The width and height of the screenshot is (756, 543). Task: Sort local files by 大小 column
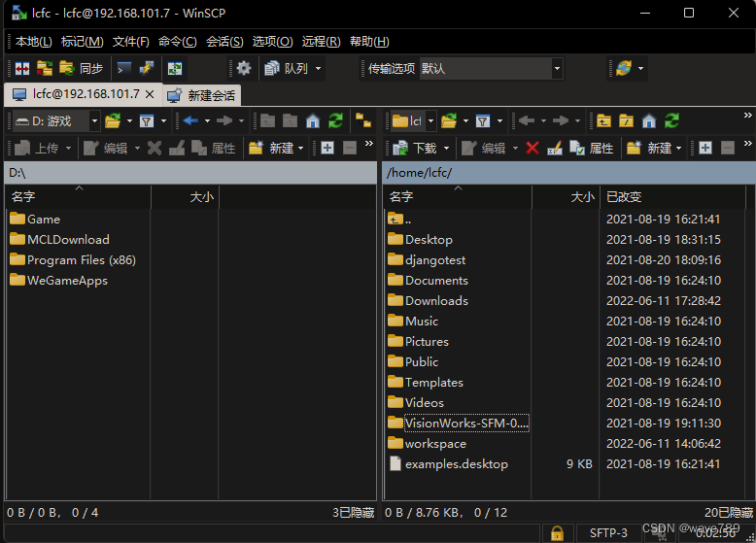(x=186, y=197)
